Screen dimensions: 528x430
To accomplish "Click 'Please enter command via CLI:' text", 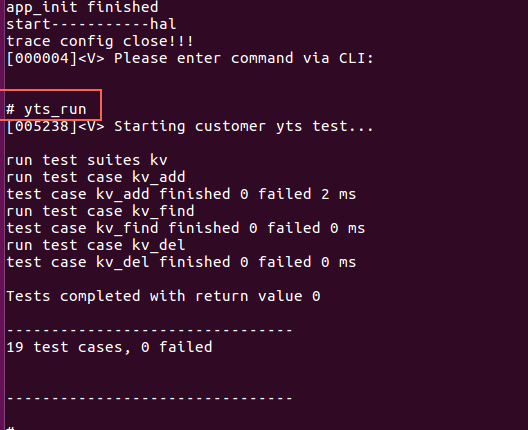I will click(244, 58).
